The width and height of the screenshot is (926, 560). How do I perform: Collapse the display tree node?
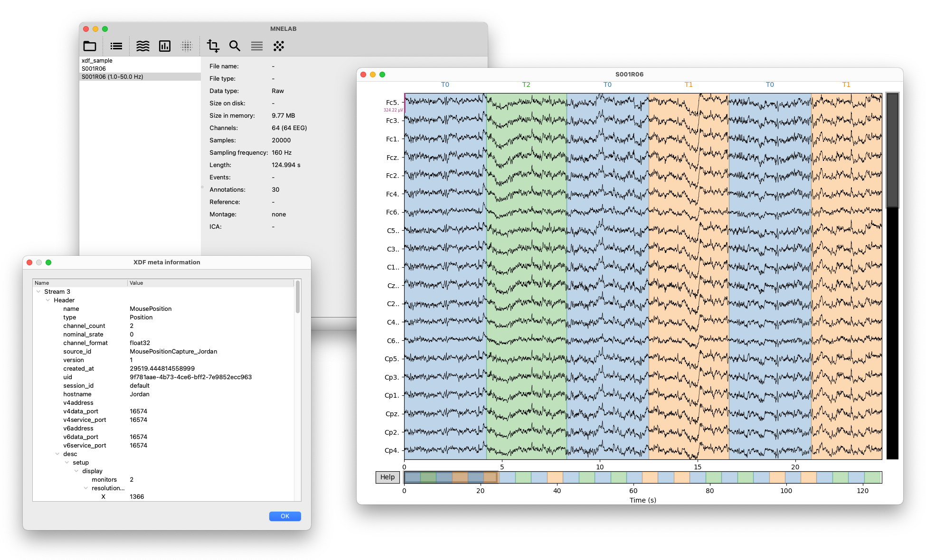pyautogui.click(x=76, y=471)
